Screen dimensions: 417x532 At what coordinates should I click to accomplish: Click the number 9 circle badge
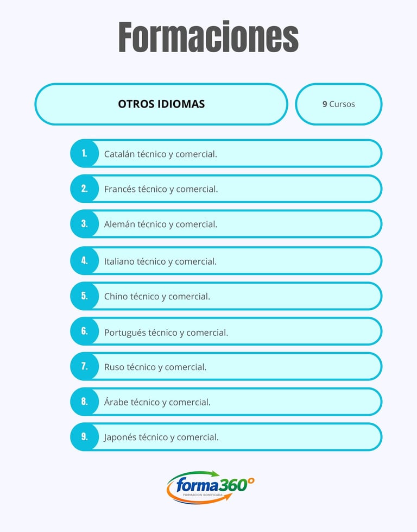[84, 437]
